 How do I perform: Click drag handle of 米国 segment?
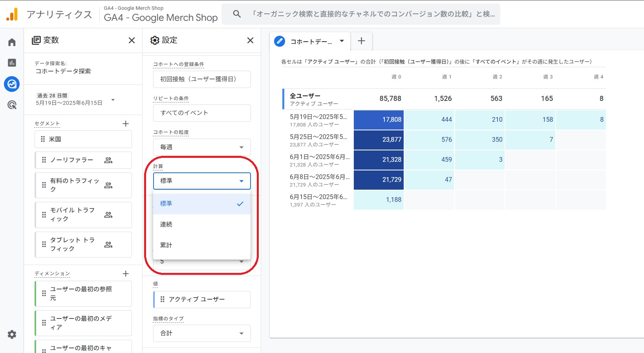[x=43, y=139]
